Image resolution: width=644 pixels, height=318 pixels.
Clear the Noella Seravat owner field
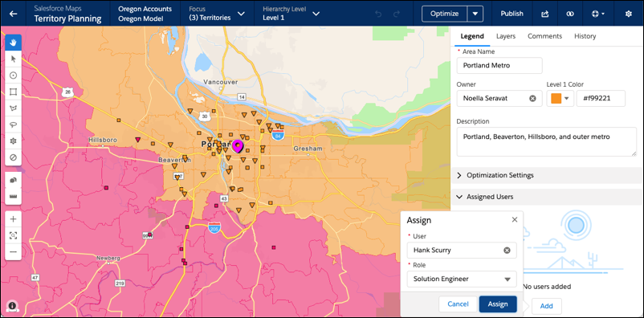coord(532,99)
